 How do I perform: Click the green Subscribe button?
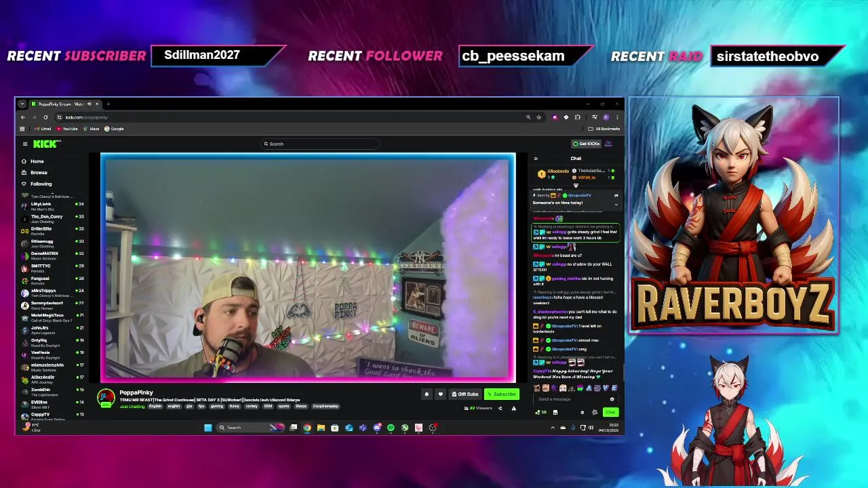pos(502,394)
